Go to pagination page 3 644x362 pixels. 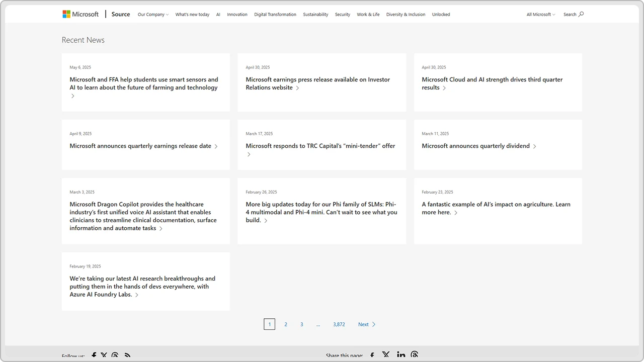coord(302,324)
